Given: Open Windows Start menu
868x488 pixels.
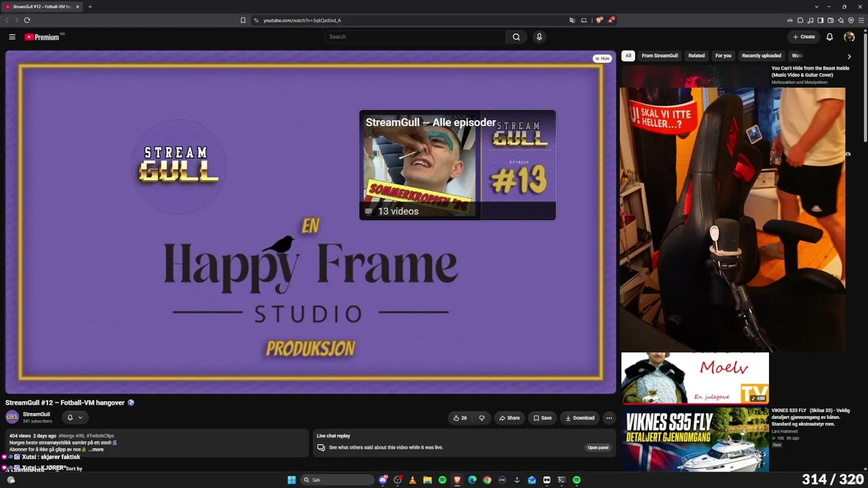Looking at the screenshot, I should pos(292,480).
